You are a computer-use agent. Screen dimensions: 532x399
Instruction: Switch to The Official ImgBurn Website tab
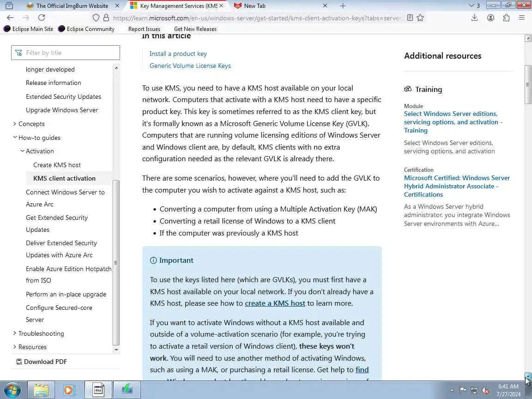point(72,6)
